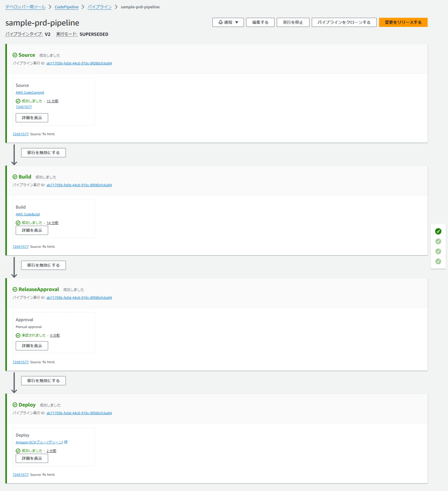Click the green success check beside Source stage title
Screen dimensions: 448x491
(15, 55)
